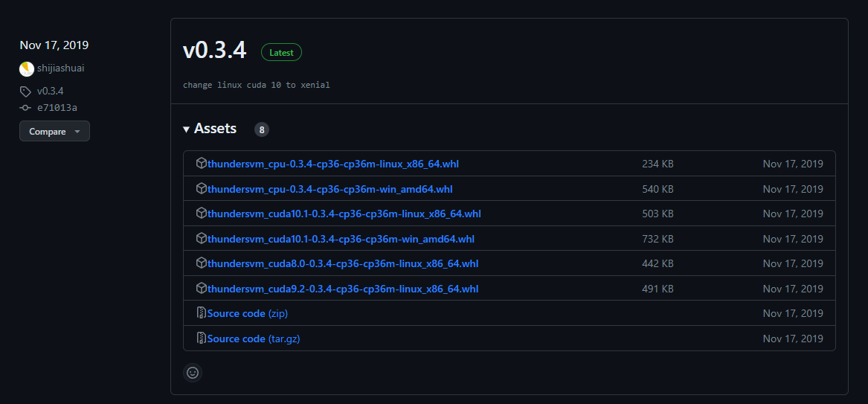Open the Compare dropdown

(55, 131)
